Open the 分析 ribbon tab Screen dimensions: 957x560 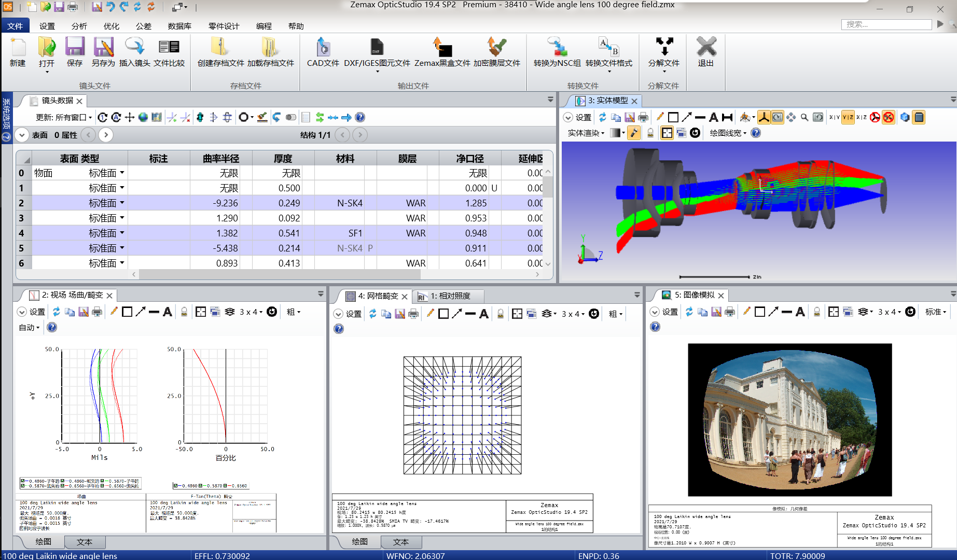pos(79,26)
